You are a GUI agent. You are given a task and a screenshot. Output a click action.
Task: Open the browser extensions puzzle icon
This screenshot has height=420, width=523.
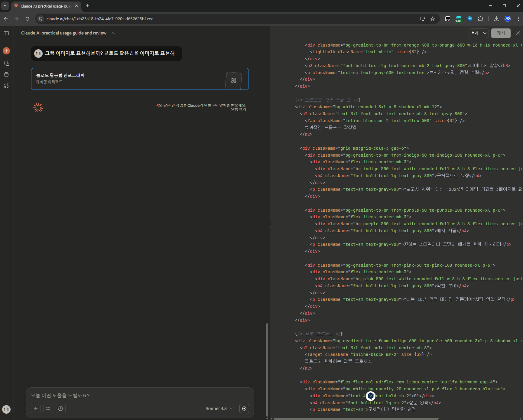coord(480,19)
